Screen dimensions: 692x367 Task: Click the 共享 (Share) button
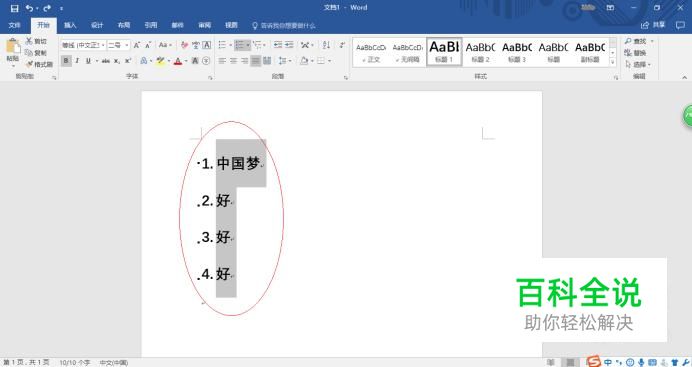coord(653,25)
